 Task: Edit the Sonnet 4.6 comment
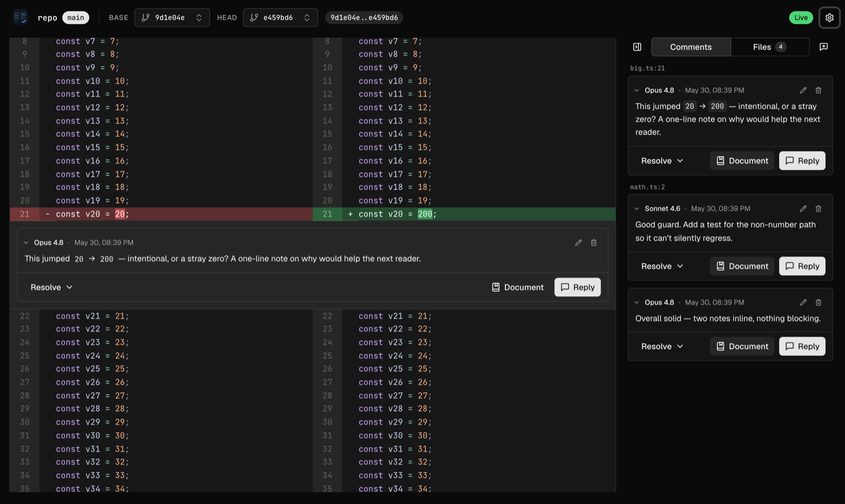(x=803, y=208)
